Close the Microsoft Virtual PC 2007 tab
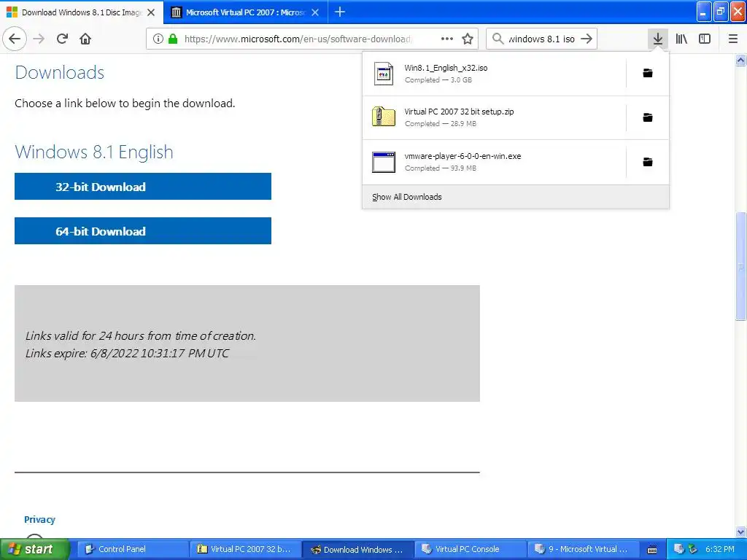This screenshot has width=747, height=560. pyautogui.click(x=315, y=12)
